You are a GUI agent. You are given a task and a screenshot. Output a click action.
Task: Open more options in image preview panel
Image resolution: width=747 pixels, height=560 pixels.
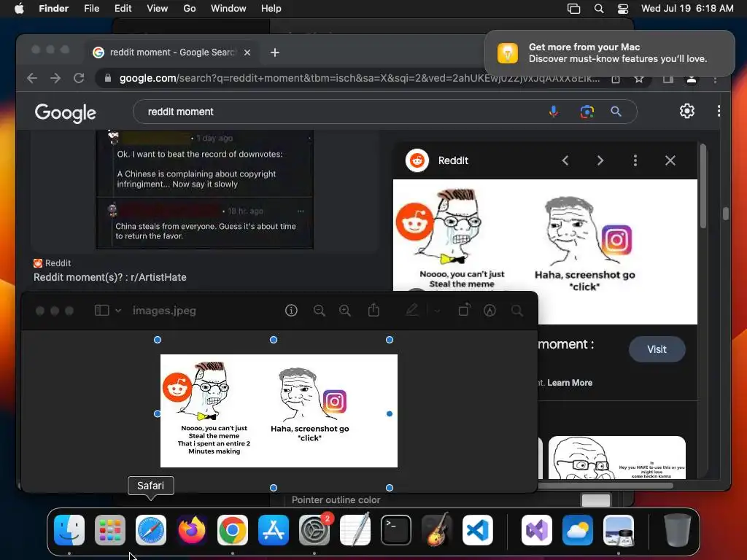(x=635, y=160)
